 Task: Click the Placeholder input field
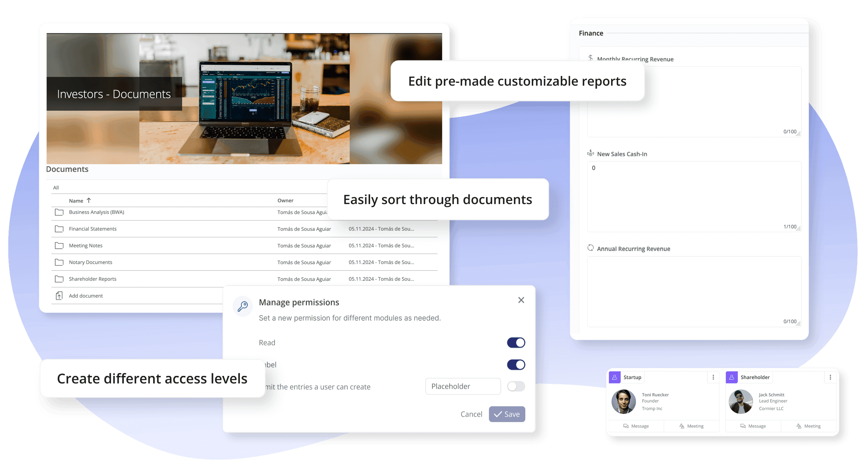click(463, 386)
